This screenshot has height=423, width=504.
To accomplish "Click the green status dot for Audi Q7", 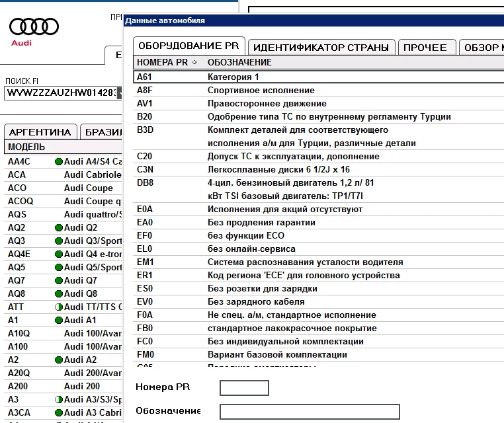I will [x=58, y=280].
